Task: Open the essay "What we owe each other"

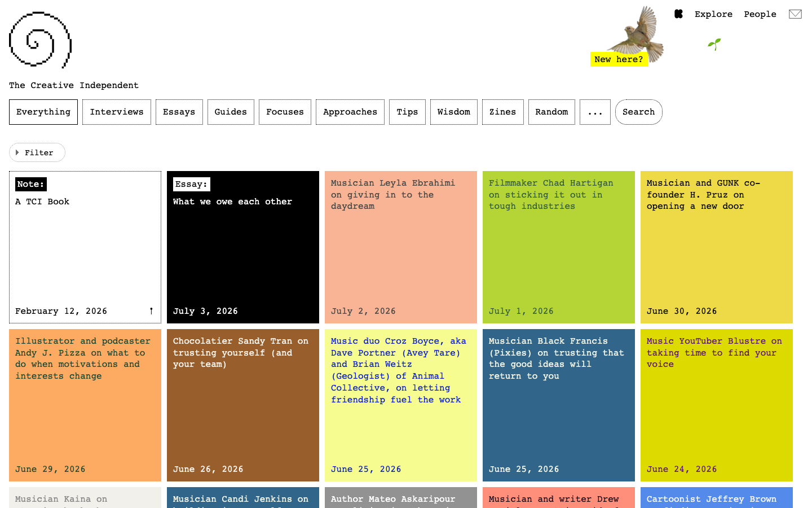Action: 243,247
